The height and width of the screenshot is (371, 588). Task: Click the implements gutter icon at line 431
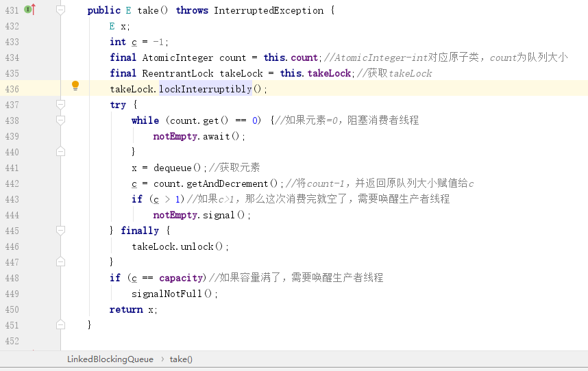29,10
